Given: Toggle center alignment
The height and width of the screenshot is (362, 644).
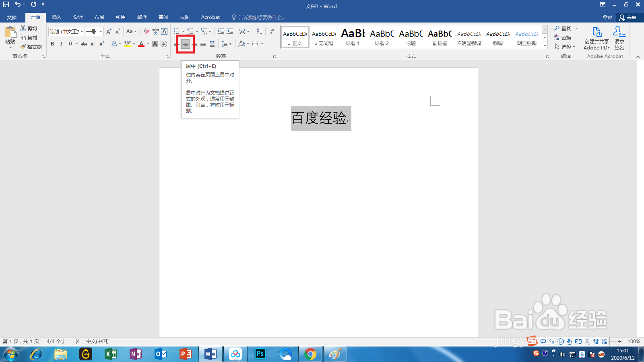Looking at the screenshot, I should pyautogui.click(x=186, y=44).
